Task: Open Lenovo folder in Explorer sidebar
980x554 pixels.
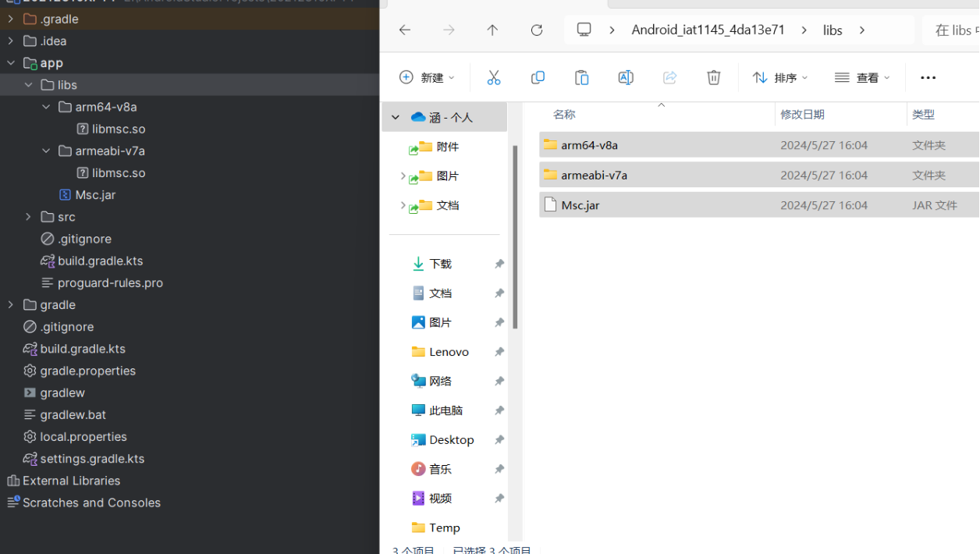Action: point(449,352)
